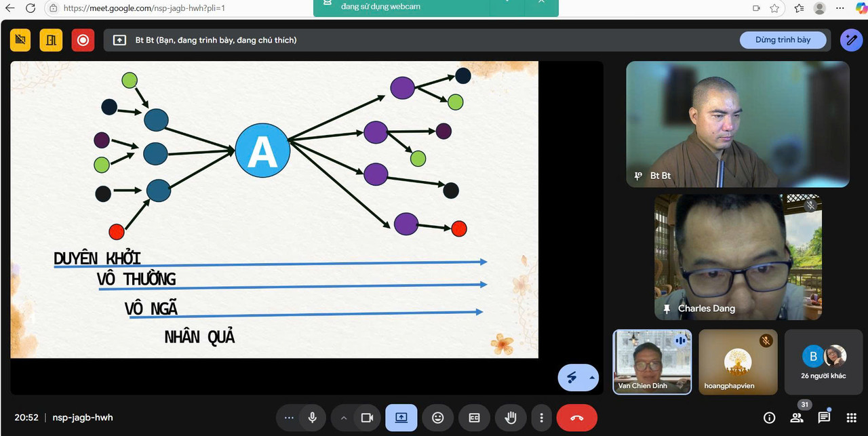Select the Bt Bt video tile
The height and width of the screenshot is (436, 868).
(738, 124)
